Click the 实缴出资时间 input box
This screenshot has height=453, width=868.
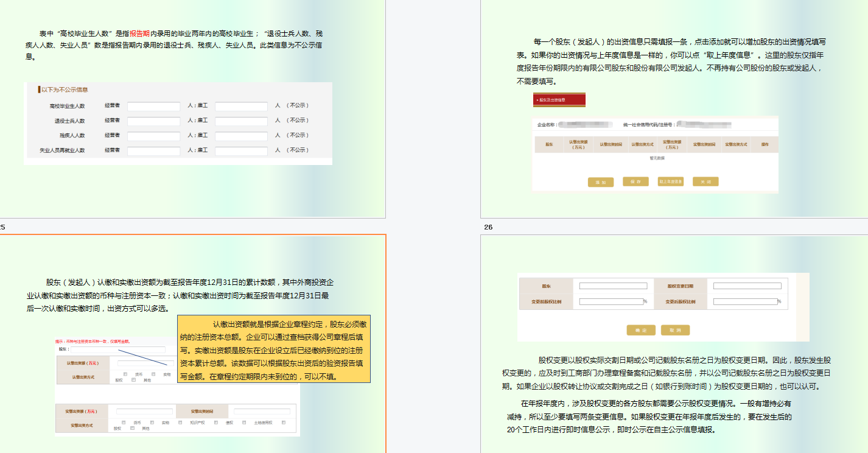point(262,411)
